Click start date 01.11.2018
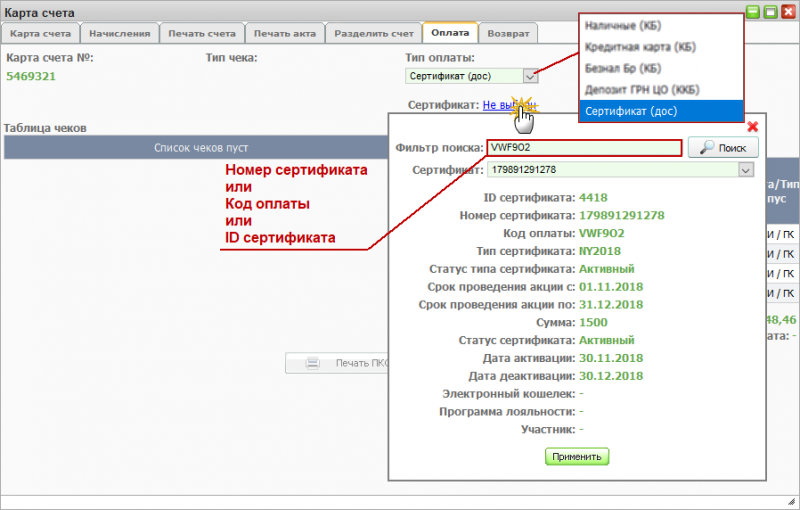 tap(611, 287)
